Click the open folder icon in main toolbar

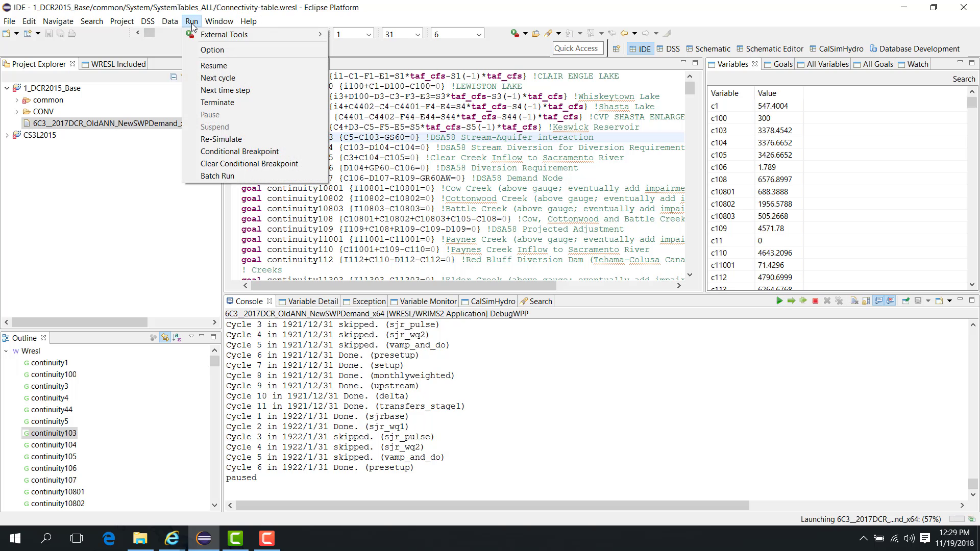coord(535,34)
